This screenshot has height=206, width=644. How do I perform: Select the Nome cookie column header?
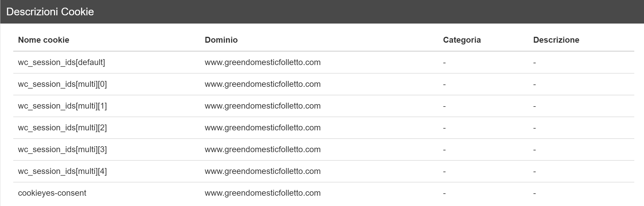point(44,40)
